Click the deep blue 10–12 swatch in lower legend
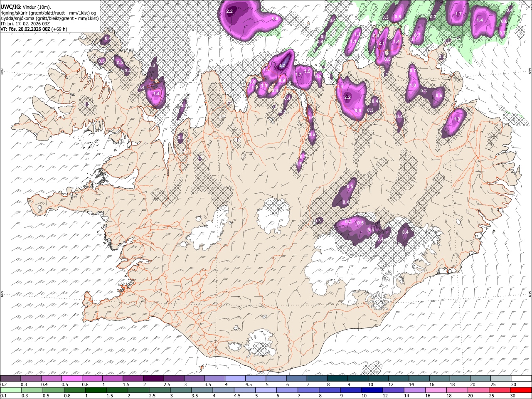 (372, 390)
